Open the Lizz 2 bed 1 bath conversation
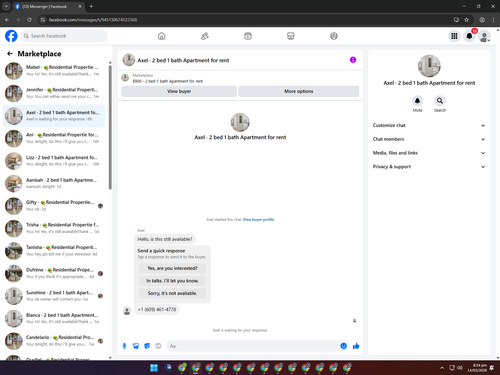The image size is (500, 375). pos(54,161)
